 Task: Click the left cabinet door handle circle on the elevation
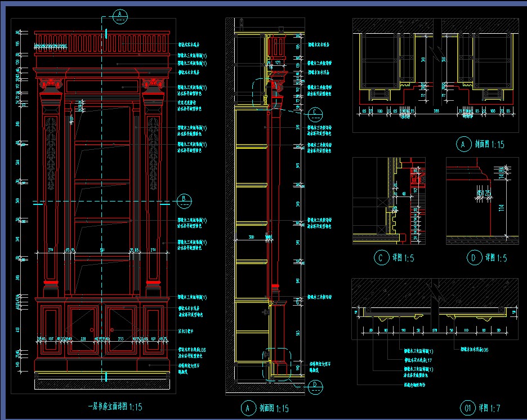pos(91,330)
